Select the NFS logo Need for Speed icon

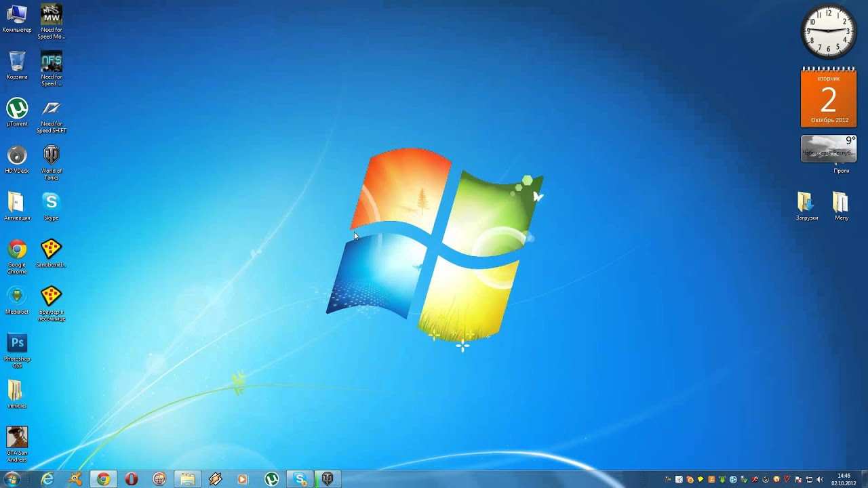click(52, 68)
